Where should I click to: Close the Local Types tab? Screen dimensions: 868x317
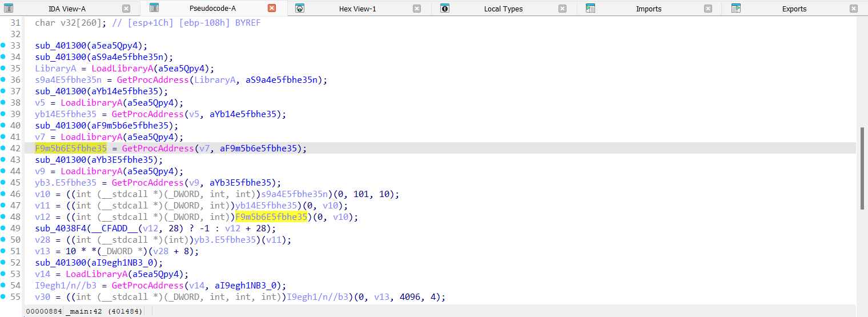click(562, 9)
